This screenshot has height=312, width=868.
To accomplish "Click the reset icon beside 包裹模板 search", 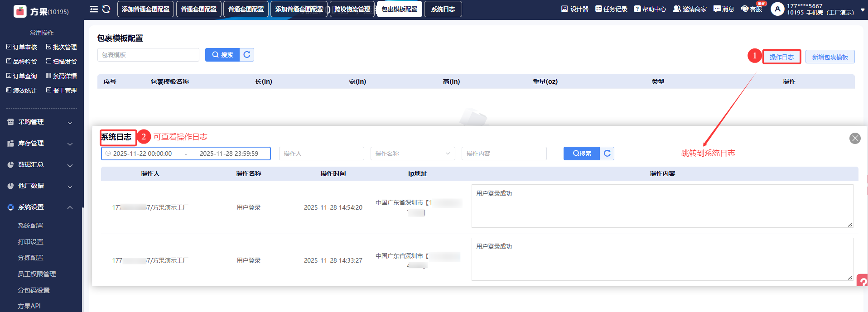I will click(247, 55).
